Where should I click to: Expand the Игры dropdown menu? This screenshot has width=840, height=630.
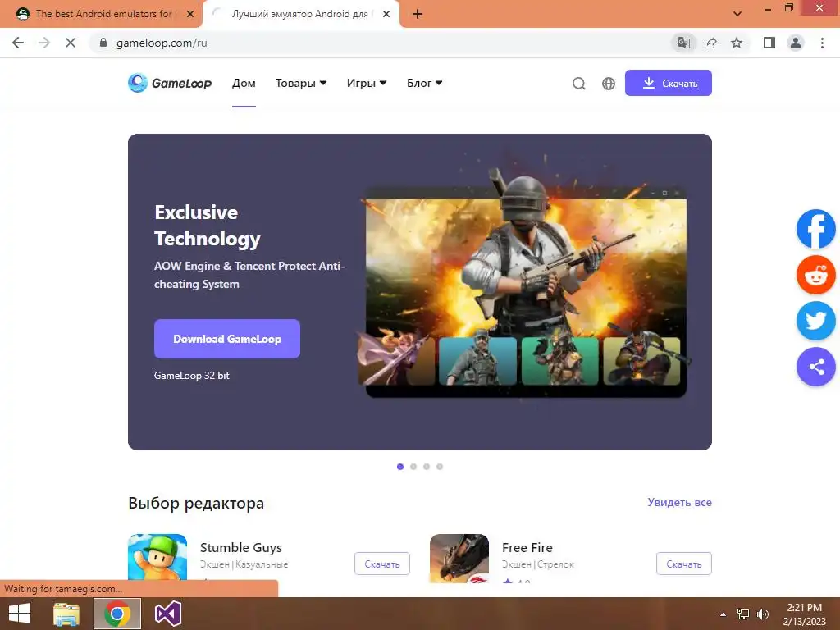pos(367,84)
